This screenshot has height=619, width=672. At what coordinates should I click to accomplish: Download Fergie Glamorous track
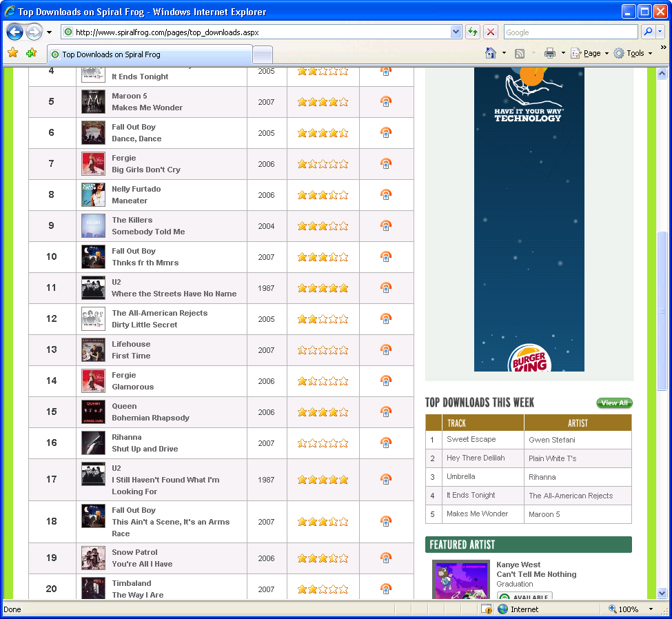386,380
